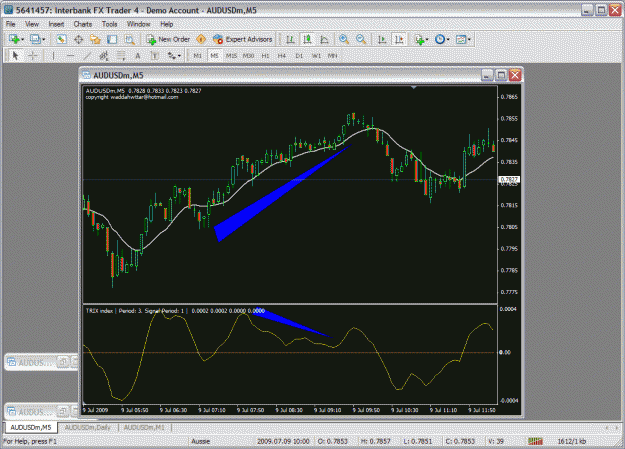Draw a horizontal line tool
This screenshot has width=625, height=449.
(x=70, y=56)
